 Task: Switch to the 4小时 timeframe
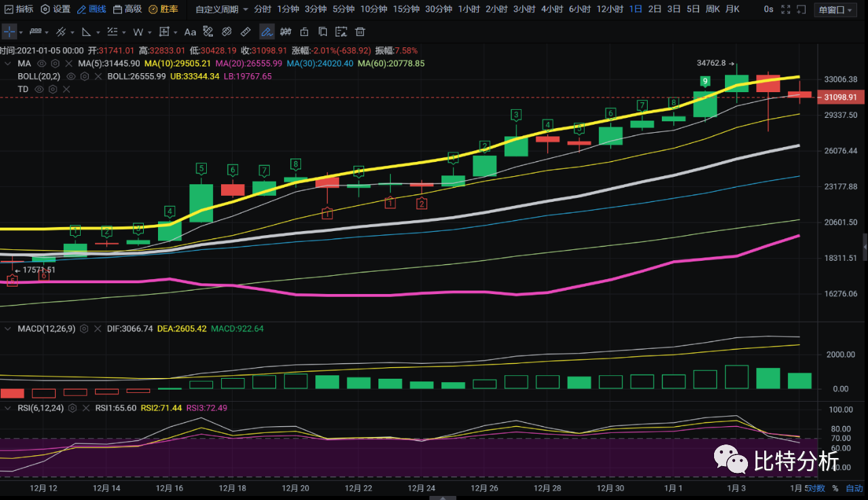pyautogui.click(x=551, y=9)
